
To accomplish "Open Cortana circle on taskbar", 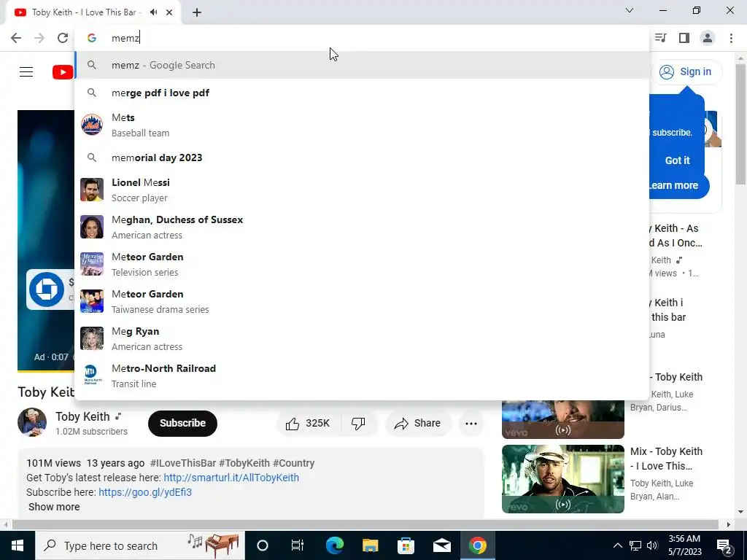I will (262, 545).
